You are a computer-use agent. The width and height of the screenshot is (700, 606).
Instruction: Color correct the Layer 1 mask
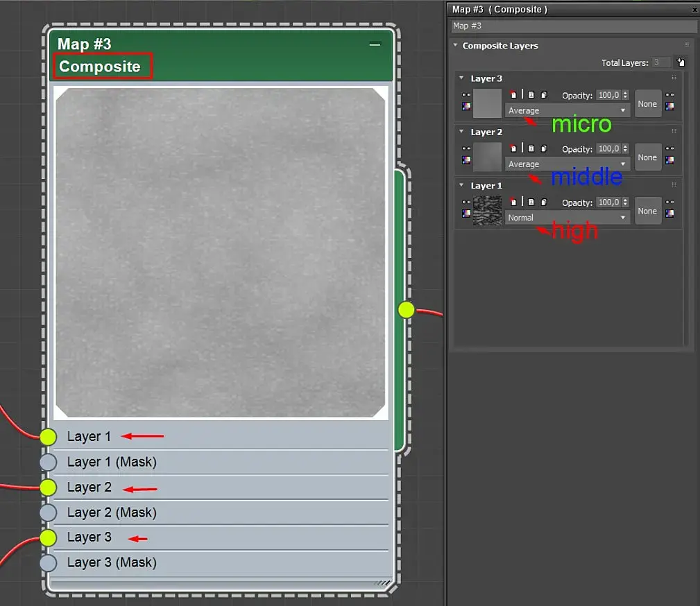point(669,214)
